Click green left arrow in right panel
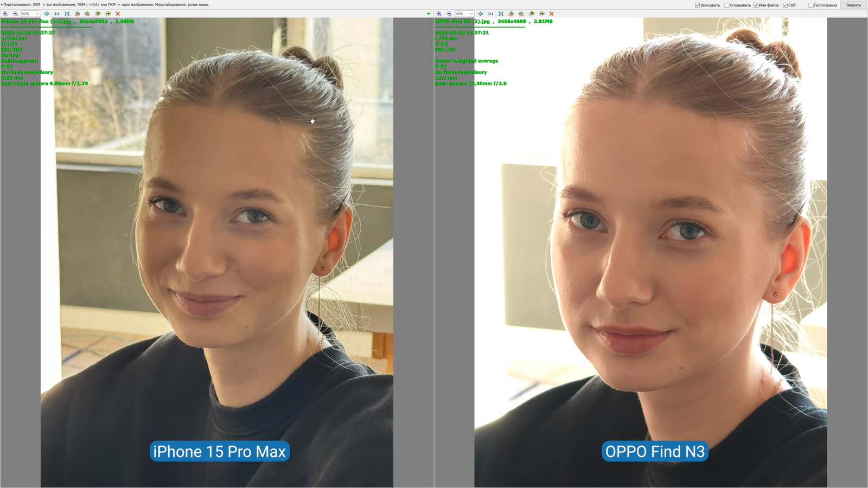Viewport: 868px width, 488px height. tap(429, 14)
